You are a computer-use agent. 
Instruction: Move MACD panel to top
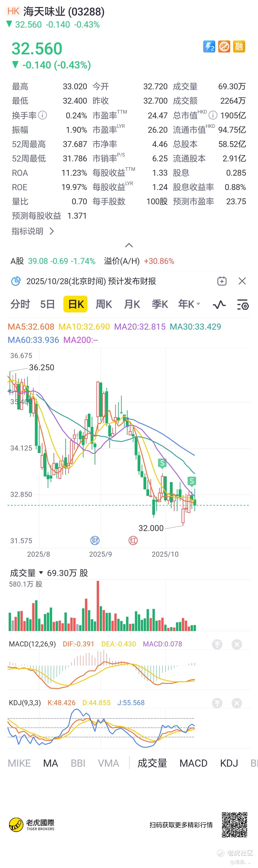point(217,645)
